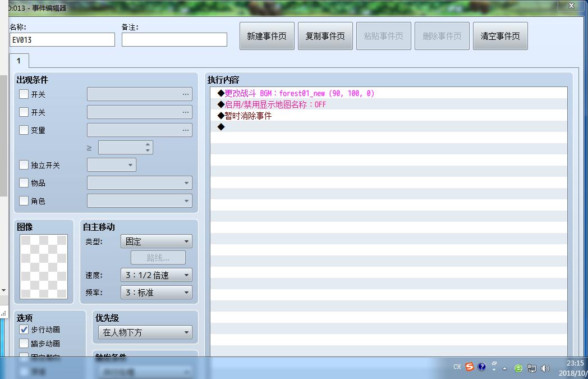The image size is (588, 379).
Task: Click the CH language indicator
Action: 457,367
